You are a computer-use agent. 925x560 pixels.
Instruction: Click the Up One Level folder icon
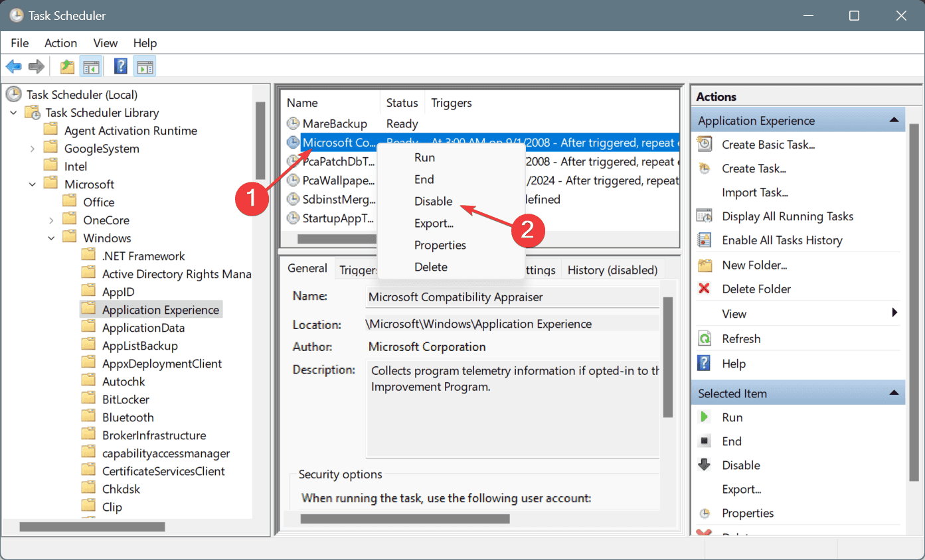[x=67, y=66]
